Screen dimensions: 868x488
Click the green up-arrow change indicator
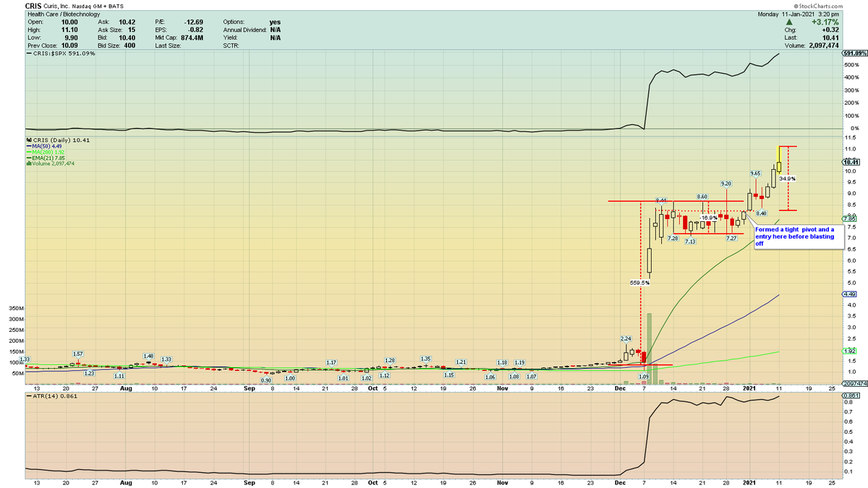[788, 22]
